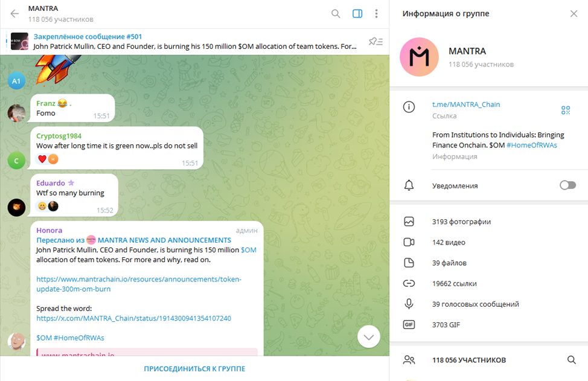Viewport: 588px width, 381px height.
Task: Click the $OM cashtag above #HomeOfRWAs in chat
Action: (x=44, y=338)
